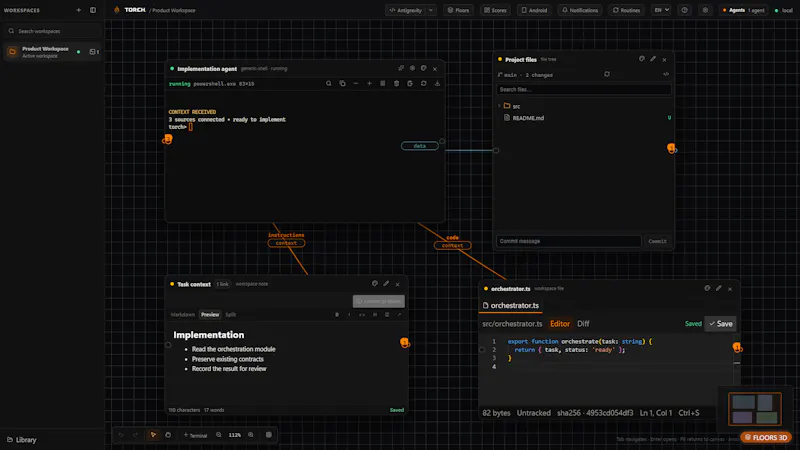Decrease terminal font size with minus
The width and height of the screenshot is (800, 450).
[356, 84]
